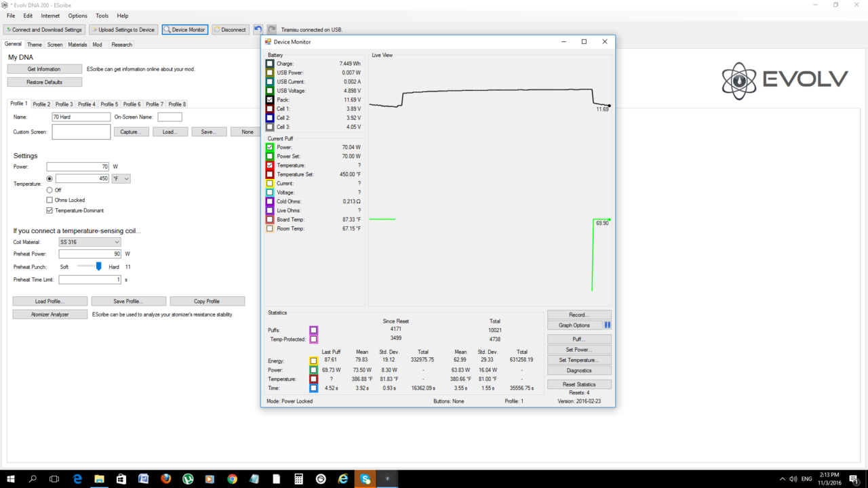868x488 pixels.
Task: Open the Internet menu
Action: 50,16
